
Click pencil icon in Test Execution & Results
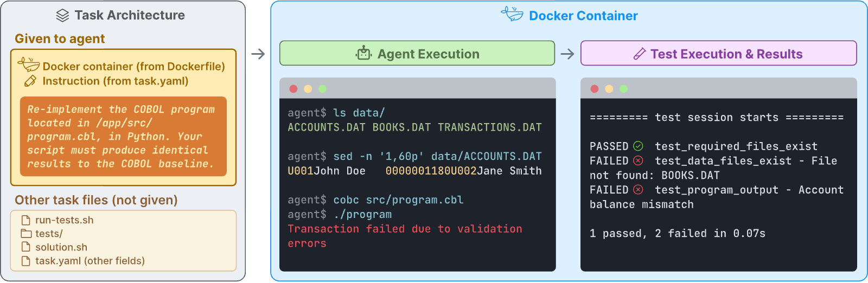(x=640, y=54)
